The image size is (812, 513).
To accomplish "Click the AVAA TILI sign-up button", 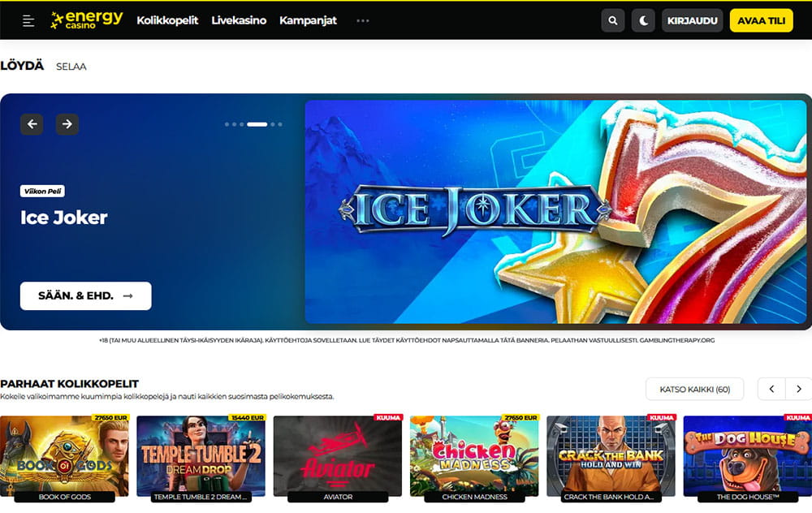I will (762, 21).
